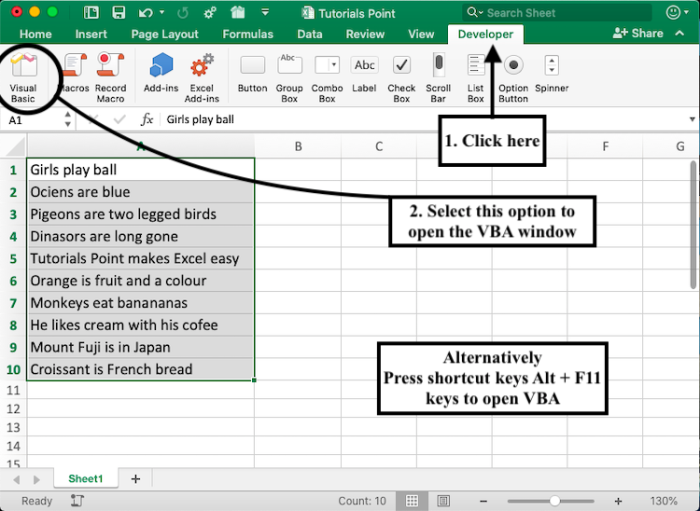The width and height of the screenshot is (700, 511).
Task: Select column B header
Action: pyautogui.click(x=298, y=146)
